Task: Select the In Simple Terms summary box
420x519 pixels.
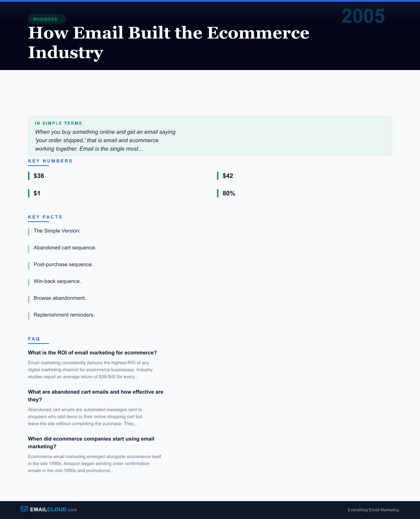Action: click(x=210, y=136)
